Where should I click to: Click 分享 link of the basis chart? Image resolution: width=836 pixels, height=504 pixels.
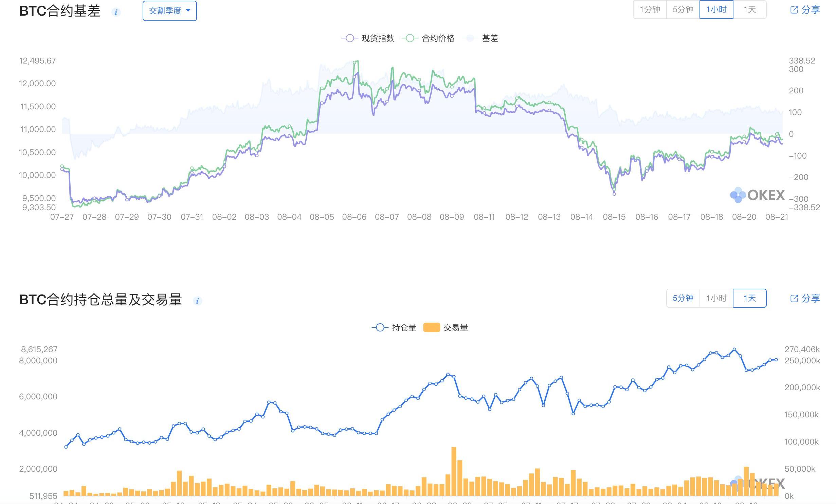click(x=811, y=10)
